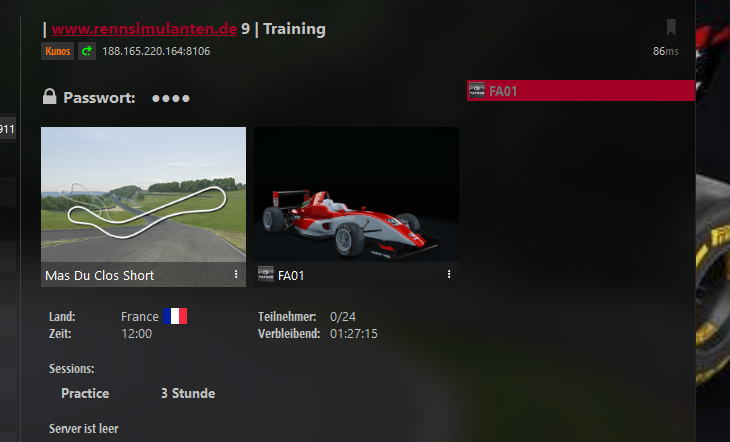Toggle the bookmark icon for this server
The image size is (730, 442).
pyautogui.click(x=671, y=27)
